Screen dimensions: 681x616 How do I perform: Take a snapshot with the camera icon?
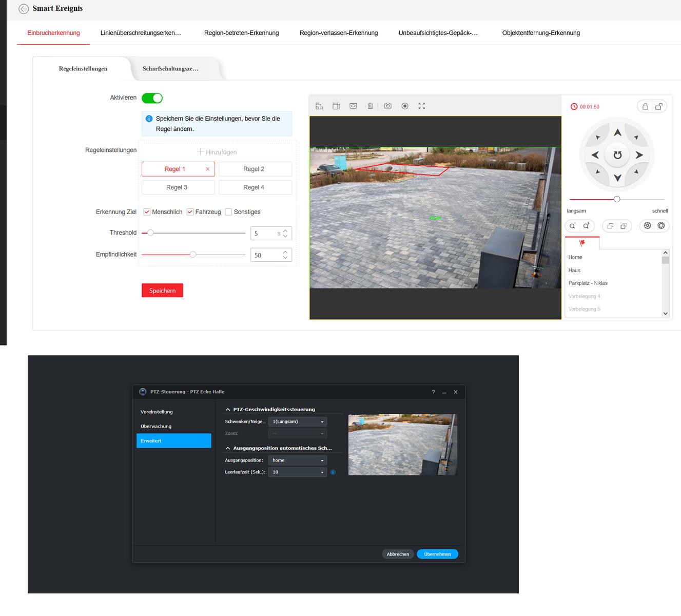[387, 106]
